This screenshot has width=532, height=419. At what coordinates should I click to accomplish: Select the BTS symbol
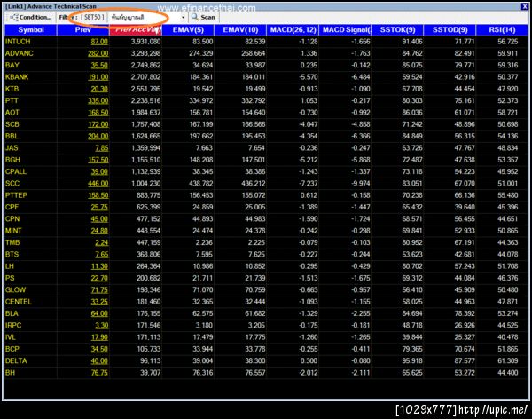point(12,255)
